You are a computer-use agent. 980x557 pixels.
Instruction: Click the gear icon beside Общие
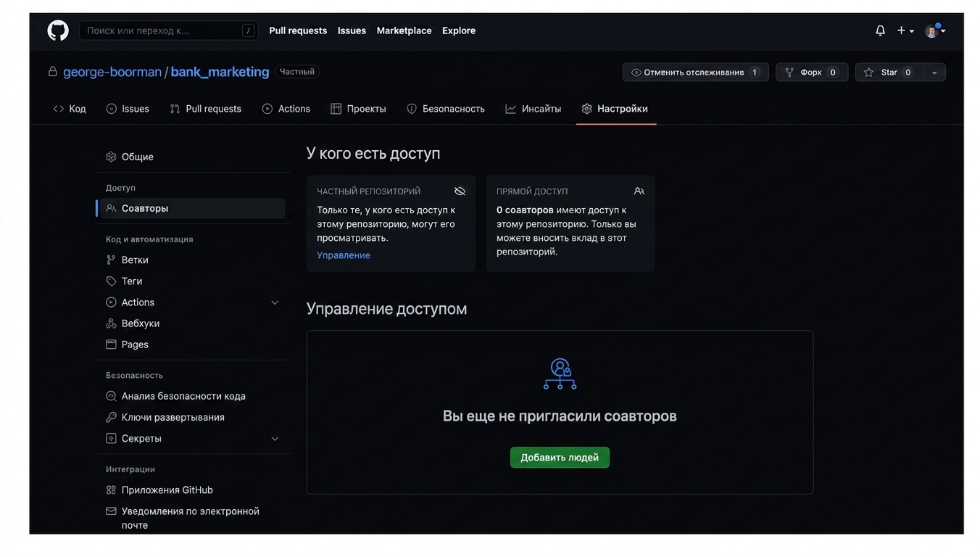111,157
